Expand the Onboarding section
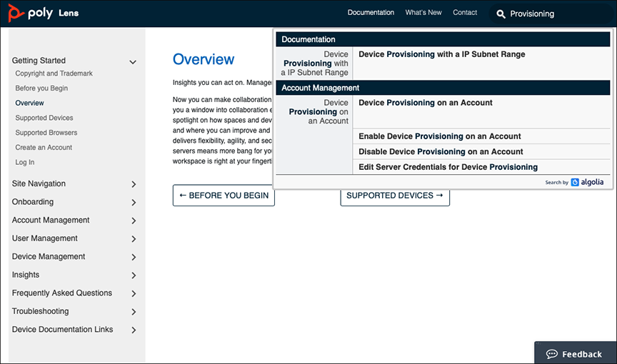617x364 pixels. pyautogui.click(x=134, y=203)
